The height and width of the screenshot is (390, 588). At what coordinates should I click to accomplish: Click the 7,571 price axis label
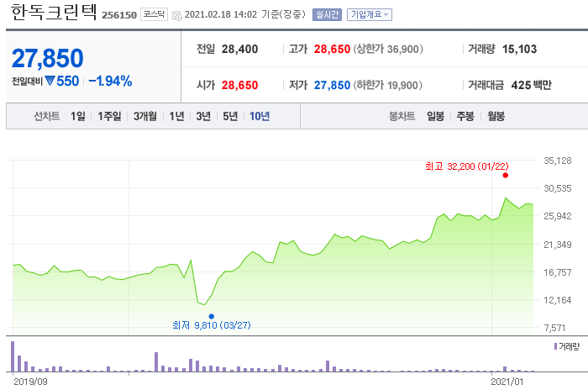pos(554,328)
